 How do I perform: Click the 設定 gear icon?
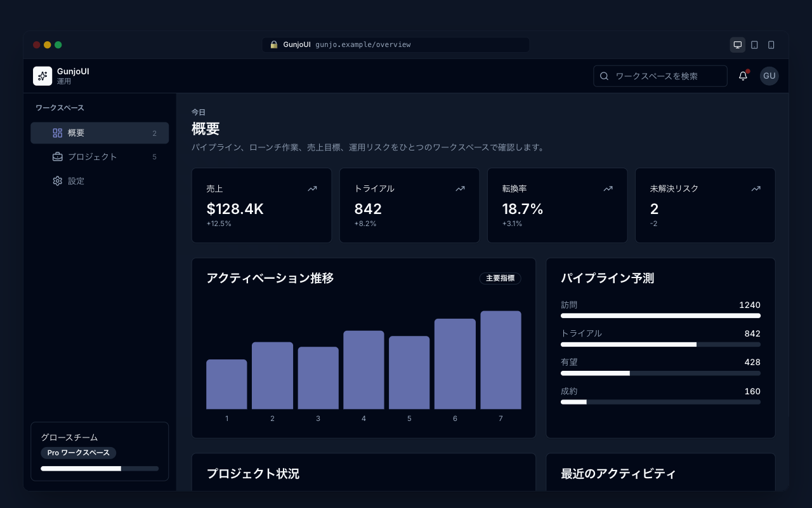(57, 181)
